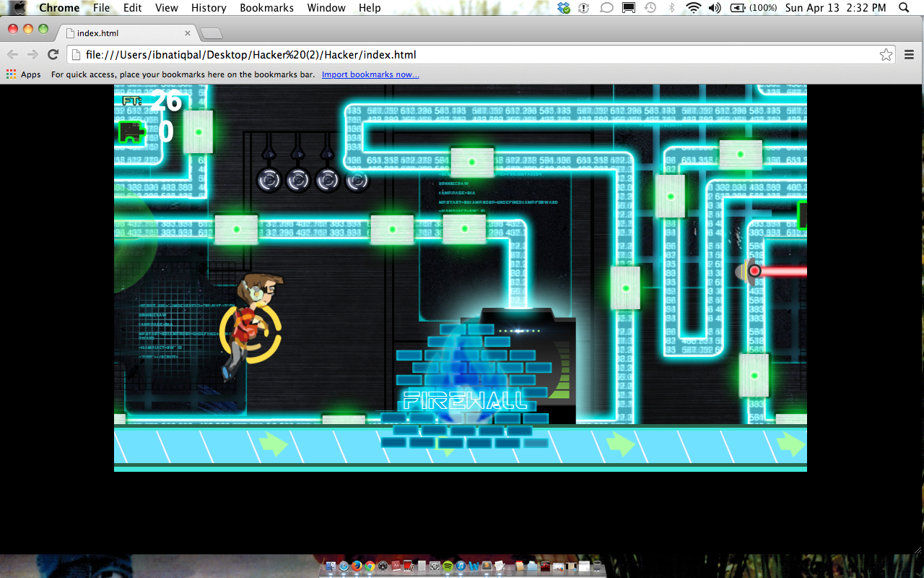Select the index.html tab
The image size is (924, 578).
126,33
